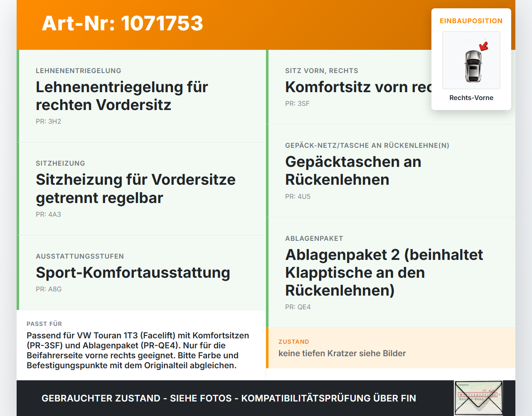Click the PASST FÜR label

44,324
